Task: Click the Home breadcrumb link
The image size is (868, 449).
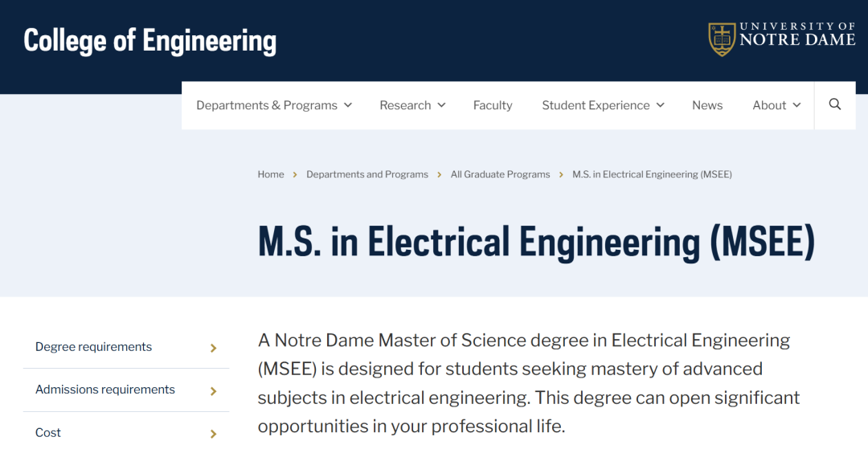Action: (271, 174)
